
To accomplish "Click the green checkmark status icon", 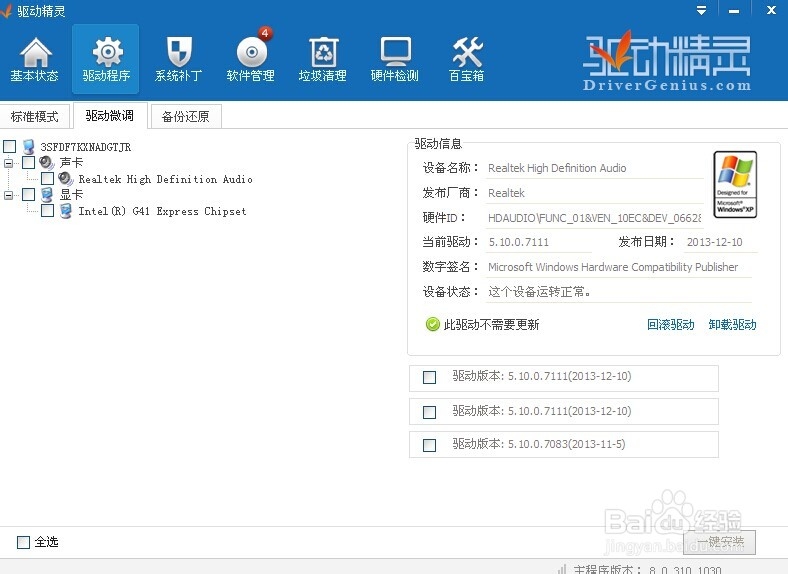I will (x=432, y=324).
